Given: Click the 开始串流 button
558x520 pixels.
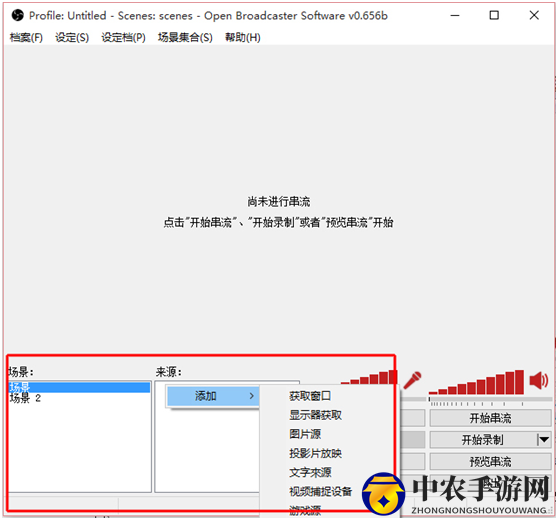Looking at the screenshot, I should 490,418.
